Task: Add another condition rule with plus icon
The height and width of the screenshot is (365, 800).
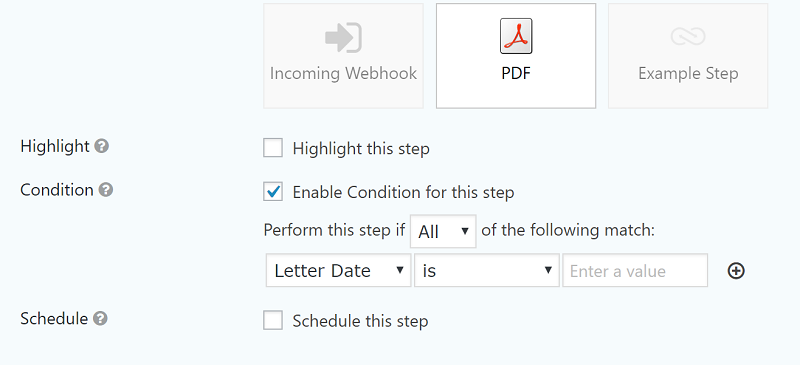Action: 736,271
